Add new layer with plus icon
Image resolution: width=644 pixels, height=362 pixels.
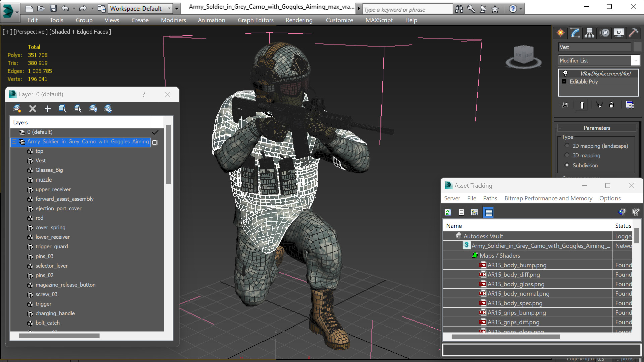point(48,108)
